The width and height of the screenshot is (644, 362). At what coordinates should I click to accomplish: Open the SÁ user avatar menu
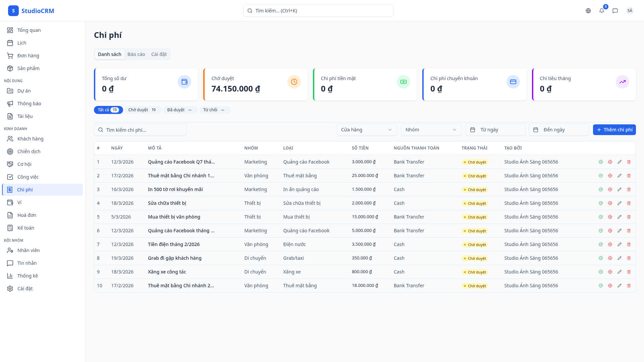(630, 11)
